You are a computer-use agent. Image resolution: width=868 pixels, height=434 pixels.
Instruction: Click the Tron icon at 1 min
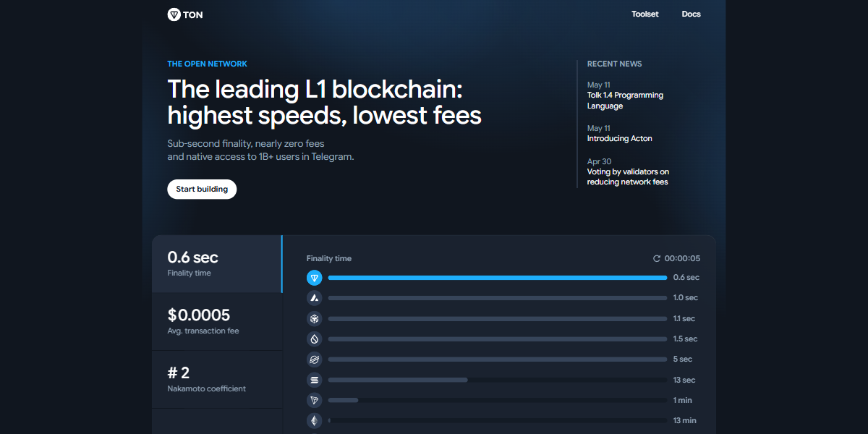[314, 400]
